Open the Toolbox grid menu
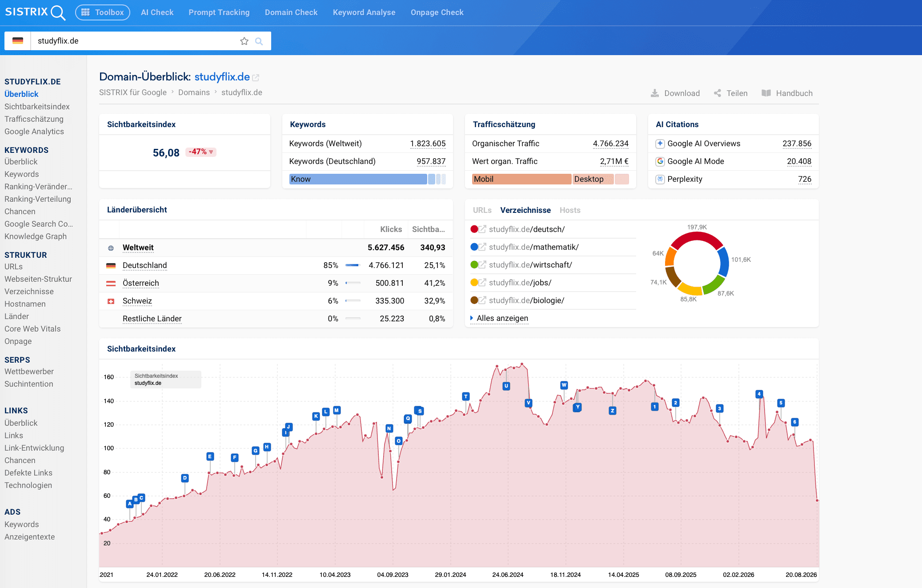Viewport: 922px width, 588px height. (103, 12)
